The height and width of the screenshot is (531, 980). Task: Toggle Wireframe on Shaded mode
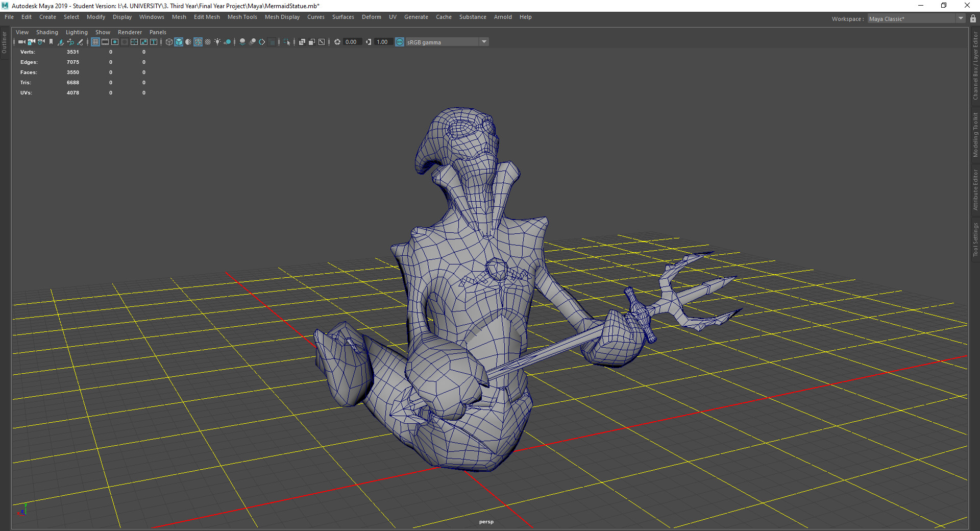(x=198, y=42)
